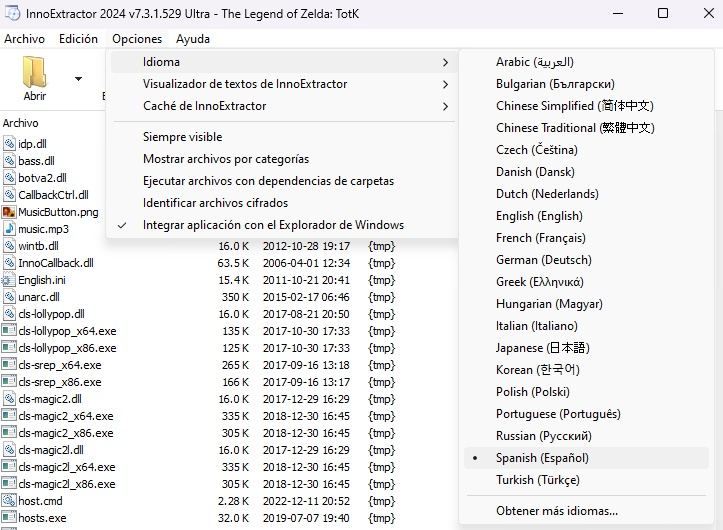
Task: Select Bulgarian language
Action: [x=586, y=84]
